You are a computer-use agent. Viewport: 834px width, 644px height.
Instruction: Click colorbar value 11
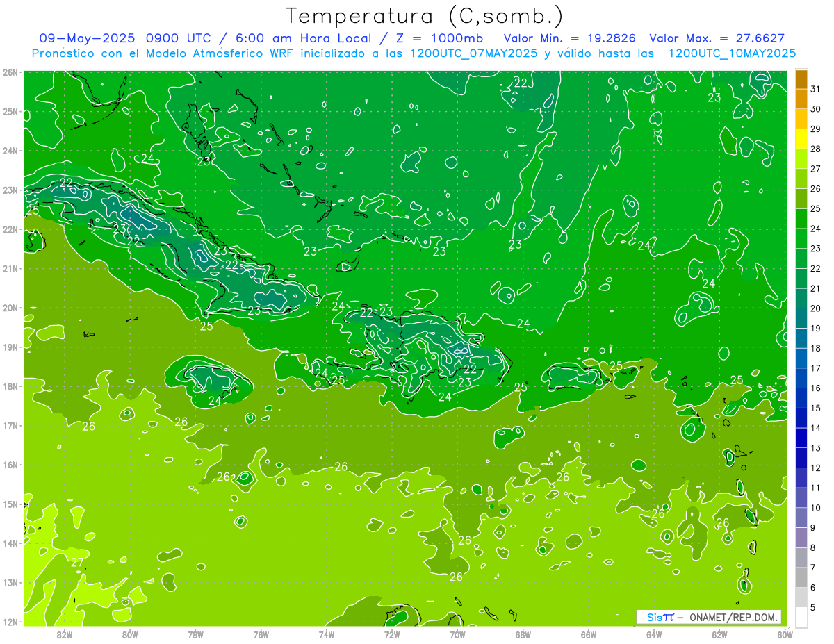coord(815,488)
